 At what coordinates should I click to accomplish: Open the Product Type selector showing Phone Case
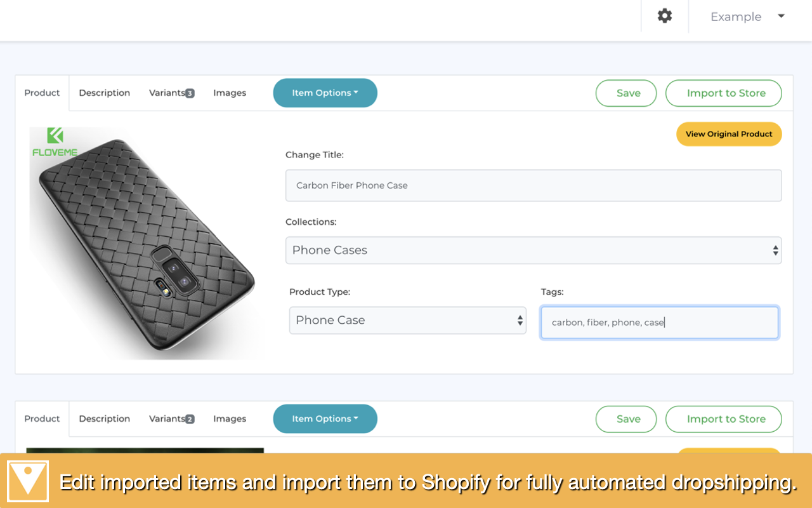(x=407, y=320)
